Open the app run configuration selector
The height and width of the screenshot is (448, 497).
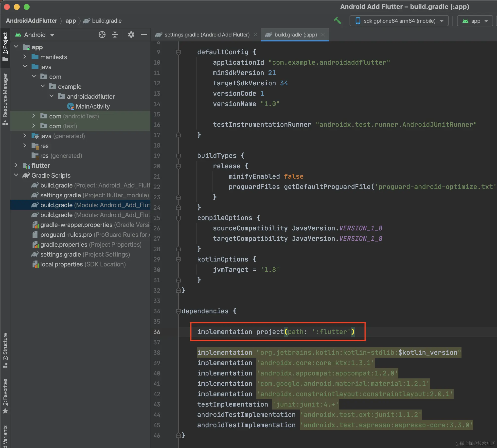[475, 21]
